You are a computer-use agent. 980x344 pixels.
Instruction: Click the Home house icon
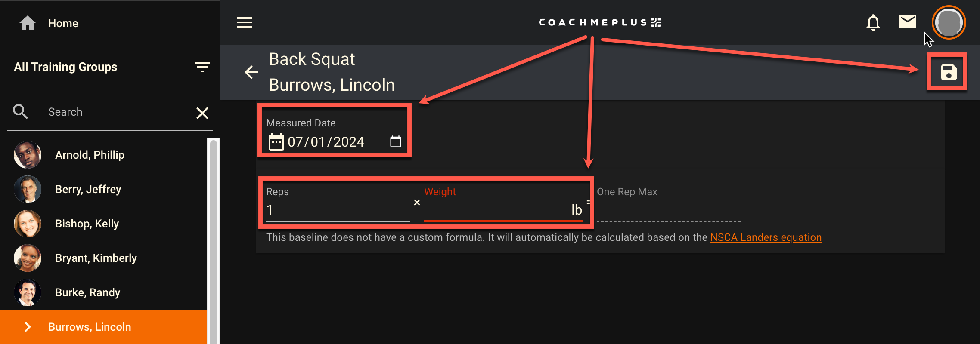click(28, 23)
